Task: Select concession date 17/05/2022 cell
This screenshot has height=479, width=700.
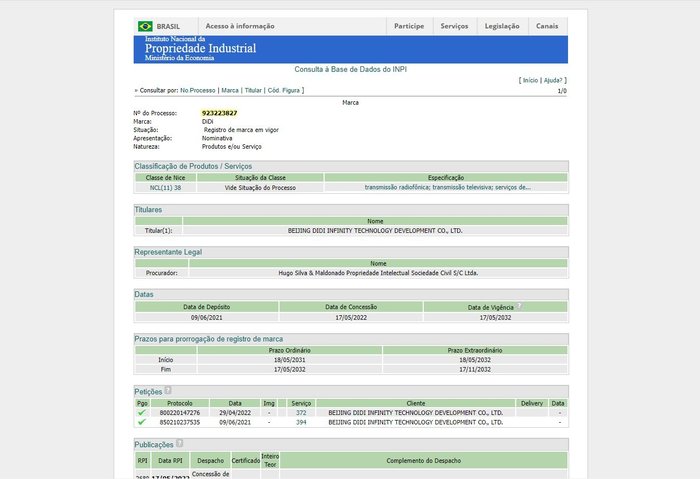Action: coord(351,317)
